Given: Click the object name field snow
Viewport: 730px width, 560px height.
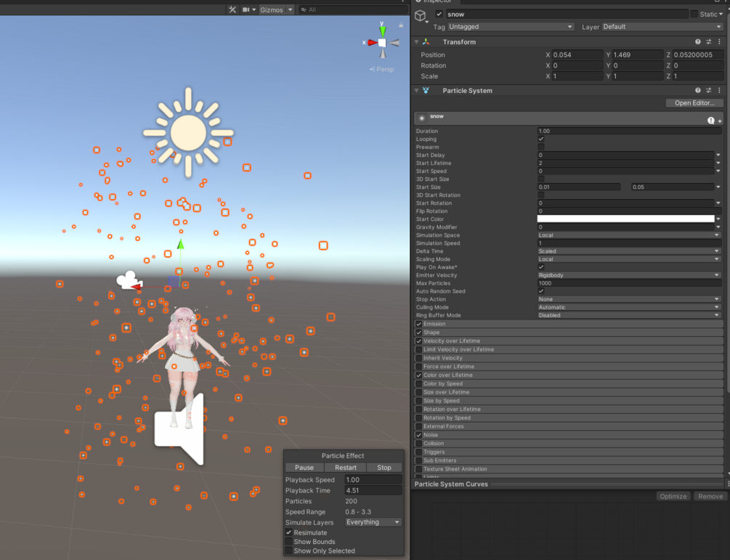Looking at the screenshot, I should (567, 15).
